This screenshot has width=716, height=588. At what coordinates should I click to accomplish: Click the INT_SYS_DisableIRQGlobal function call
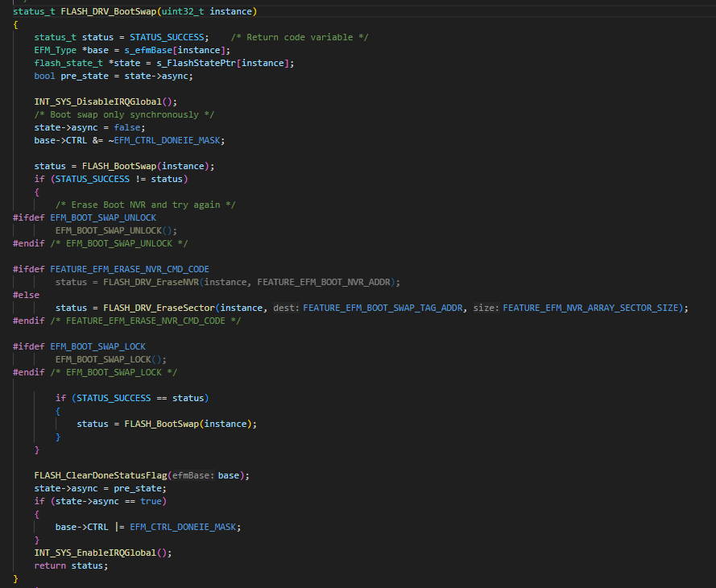pyautogui.click(x=97, y=101)
